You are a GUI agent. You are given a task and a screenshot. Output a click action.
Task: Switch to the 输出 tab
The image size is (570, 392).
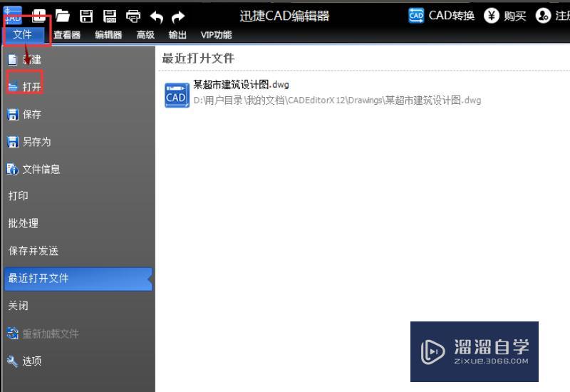pyautogui.click(x=177, y=35)
